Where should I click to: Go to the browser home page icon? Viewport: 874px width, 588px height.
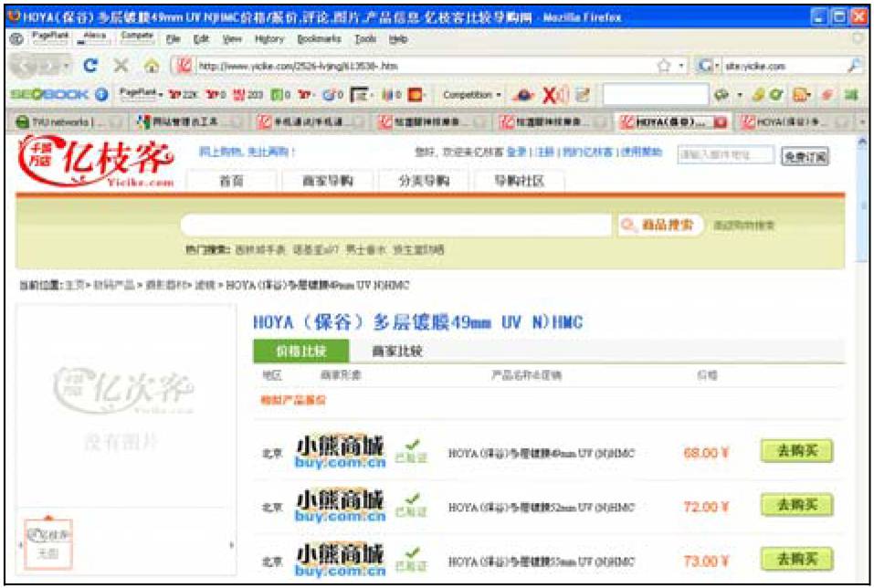151,67
